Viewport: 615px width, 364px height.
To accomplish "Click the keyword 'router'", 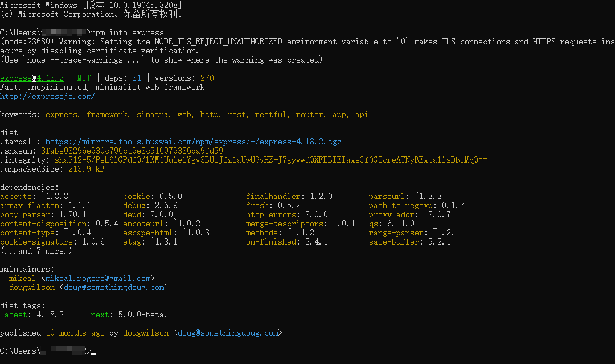I will pyautogui.click(x=310, y=114).
